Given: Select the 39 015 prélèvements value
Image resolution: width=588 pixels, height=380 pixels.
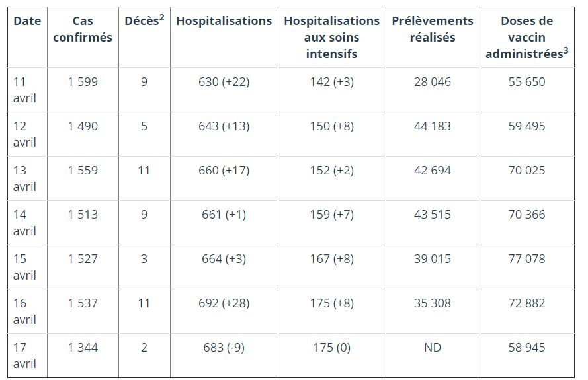Looking at the screenshot, I should pos(433,259).
